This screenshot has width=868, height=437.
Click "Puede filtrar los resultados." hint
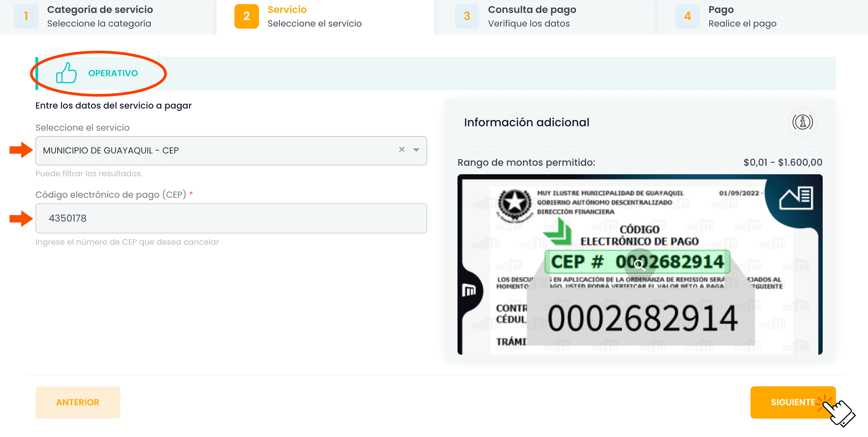(89, 174)
